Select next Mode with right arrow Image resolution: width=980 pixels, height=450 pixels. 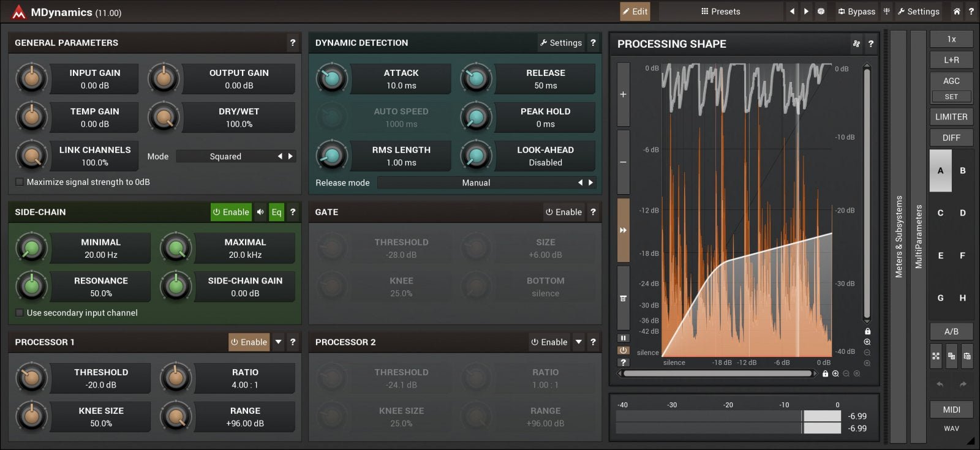(290, 156)
